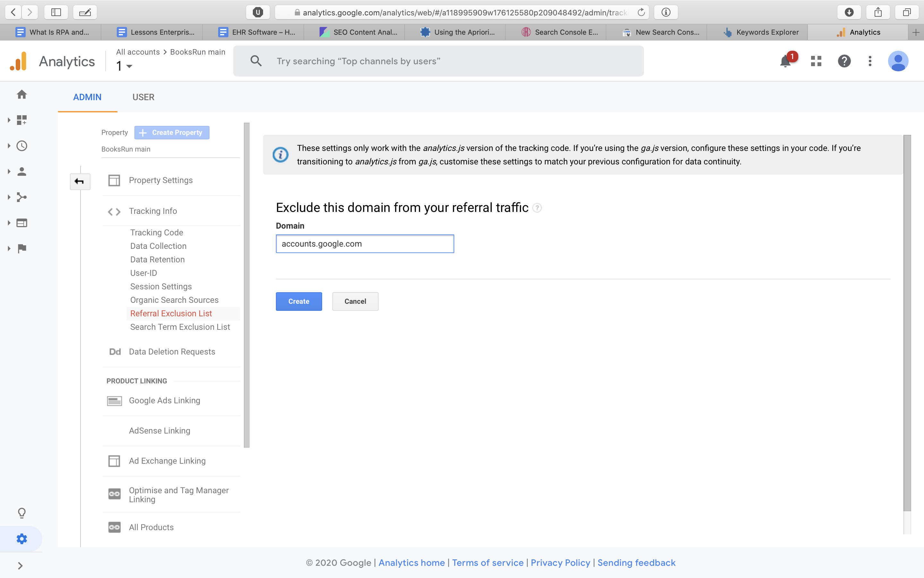This screenshot has width=924, height=578.
Task: Click the Analytics search box
Action: (438, 61)
